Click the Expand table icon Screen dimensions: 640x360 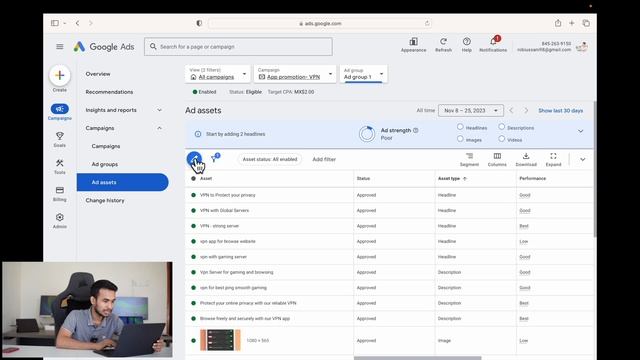pos(553,156)
